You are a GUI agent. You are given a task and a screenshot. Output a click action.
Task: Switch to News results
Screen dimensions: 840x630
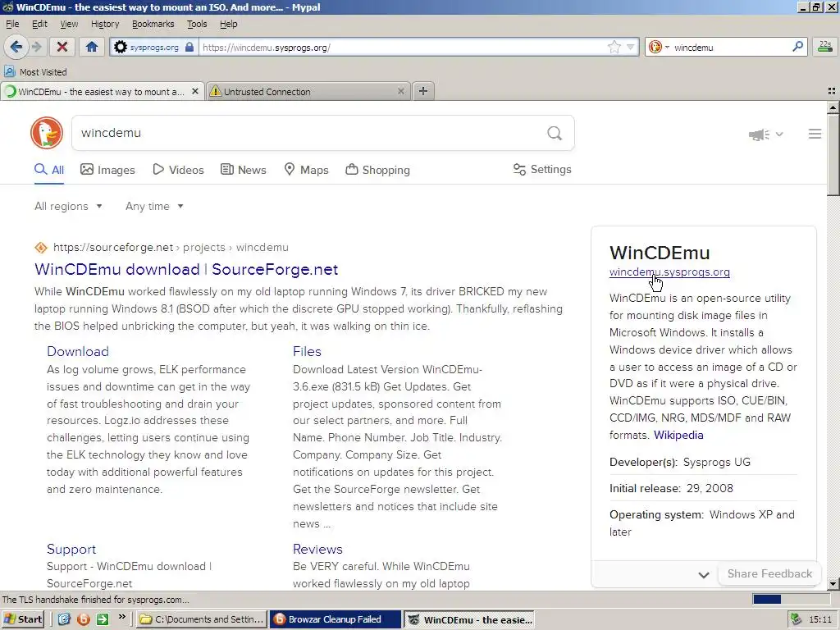(x=244, y=170)
